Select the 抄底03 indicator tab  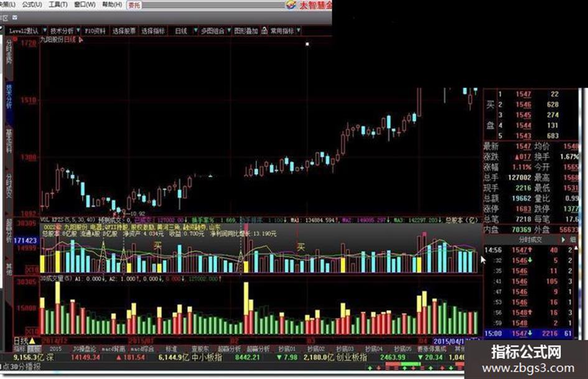click(345, 349)
